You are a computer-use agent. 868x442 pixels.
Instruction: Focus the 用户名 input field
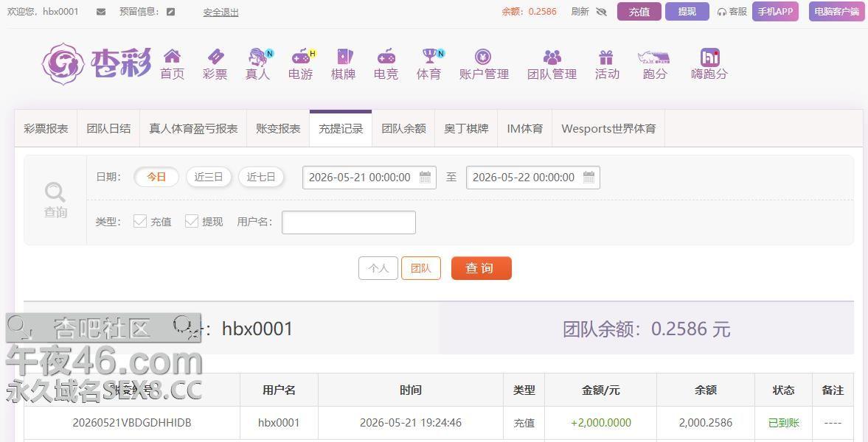349,222
